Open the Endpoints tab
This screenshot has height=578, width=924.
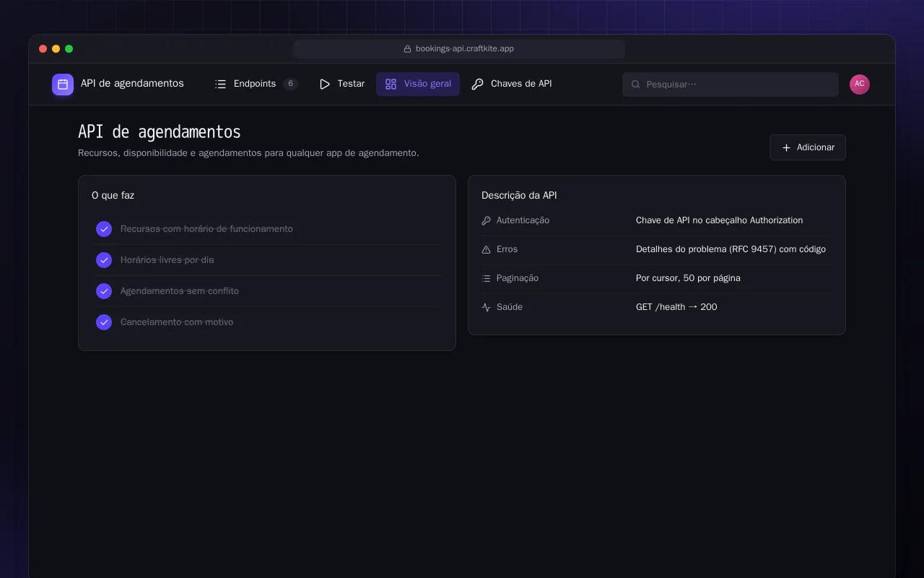click(x=256, y=85)
